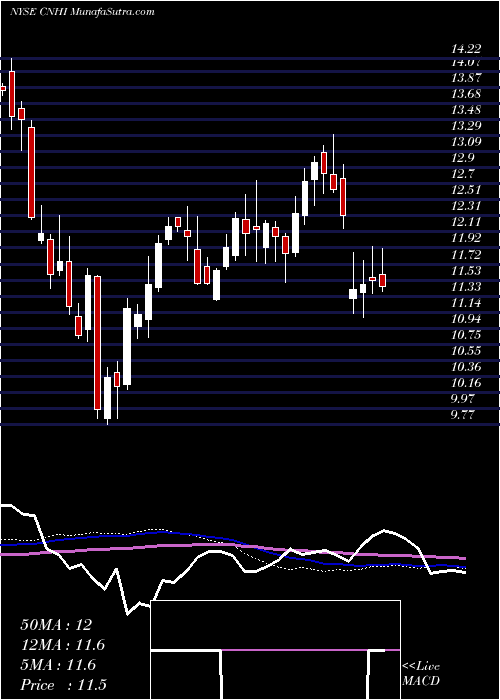This screenshot has height=700, width=500.
Task: Click the 5MA : 11.6 indicator text
Action: point(58,665)
